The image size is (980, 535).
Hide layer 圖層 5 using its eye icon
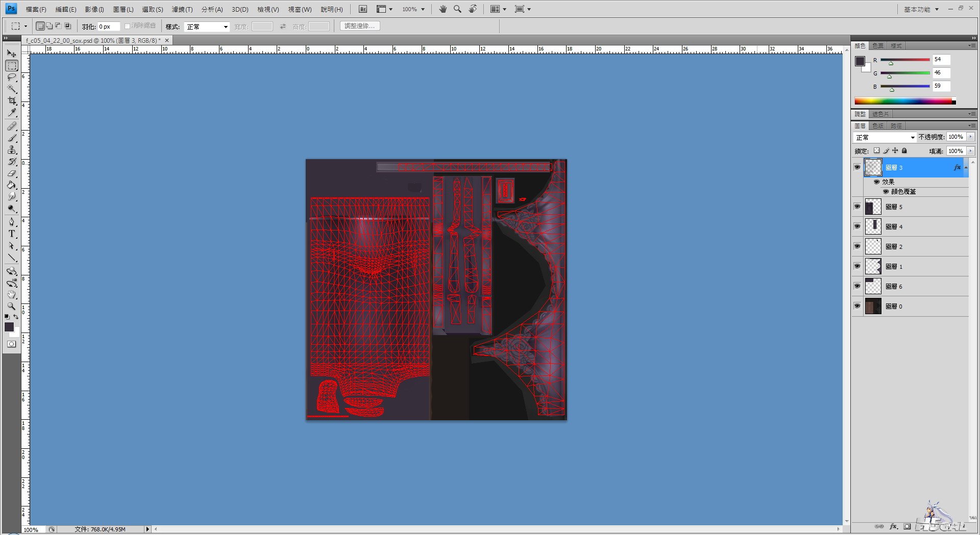point(857,207)
